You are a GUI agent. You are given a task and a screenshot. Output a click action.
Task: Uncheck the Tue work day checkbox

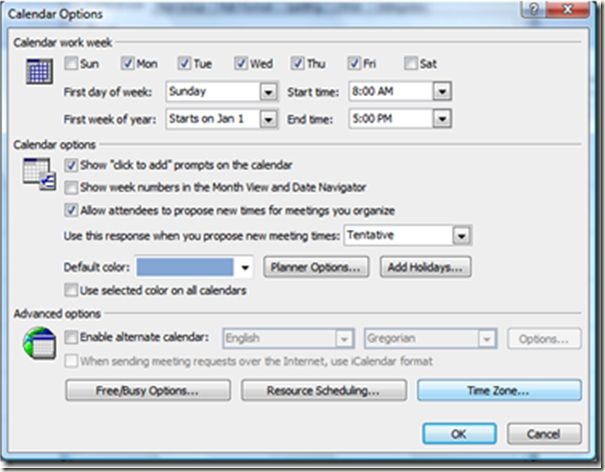[184, 63]
